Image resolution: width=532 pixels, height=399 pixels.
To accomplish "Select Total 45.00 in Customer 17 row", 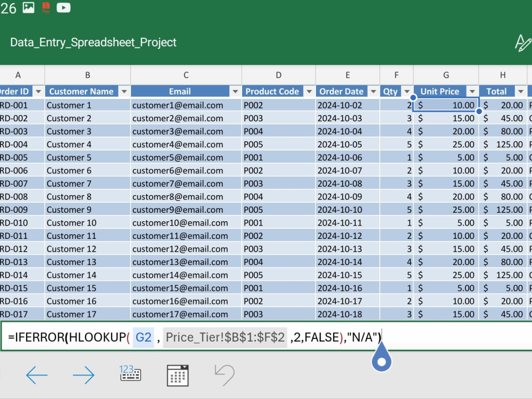I will tap(503, 314).
